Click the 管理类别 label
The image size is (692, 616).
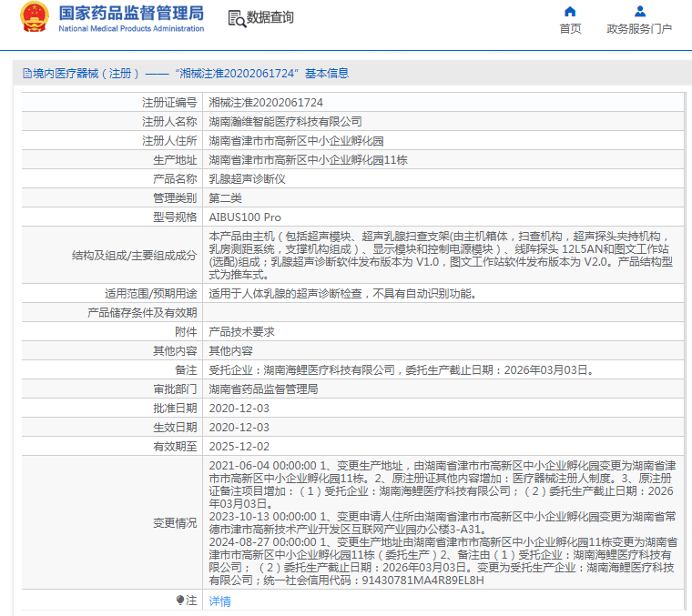(x=175, y=198)
